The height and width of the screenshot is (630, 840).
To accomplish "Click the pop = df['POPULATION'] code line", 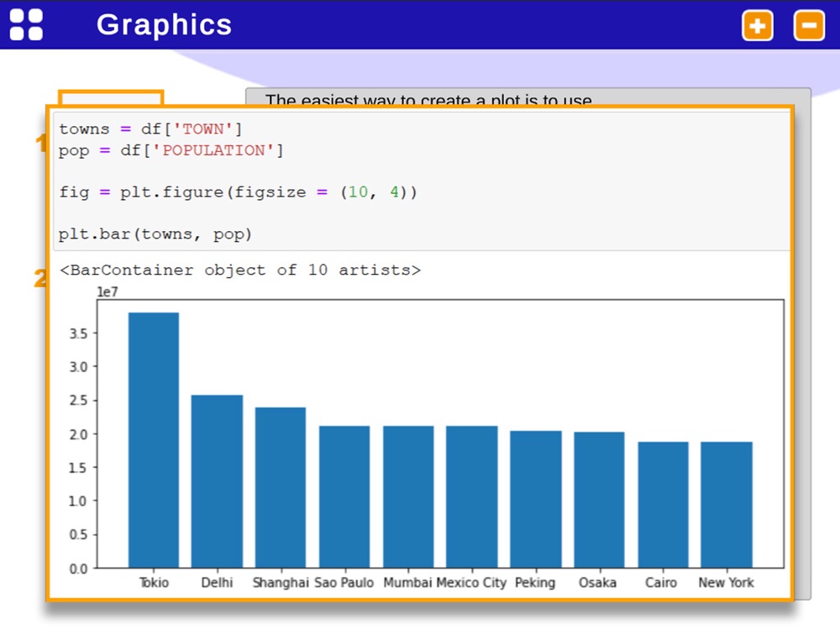I will tap(171, 150).
